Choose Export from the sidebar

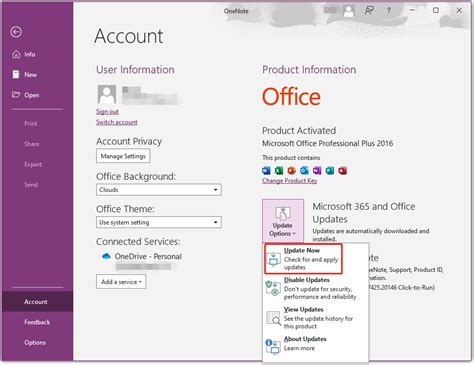[33, 164]
